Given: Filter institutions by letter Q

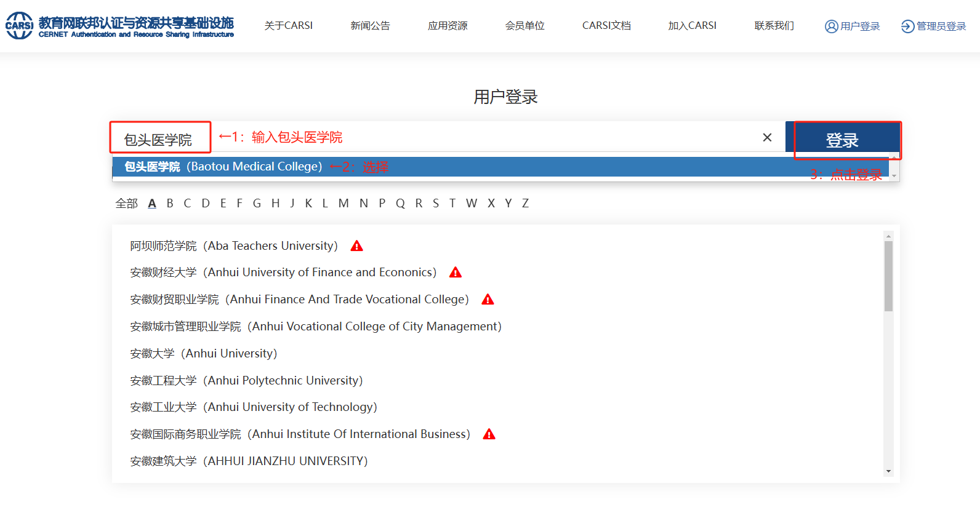Looking at the screenshot, I should (x=400, y=204).
